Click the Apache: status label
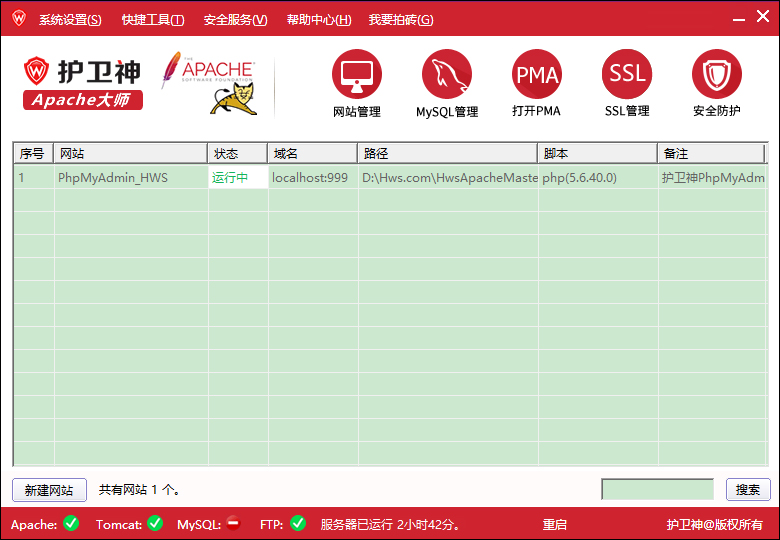The image size is (780, 540). tap(34, 525)
